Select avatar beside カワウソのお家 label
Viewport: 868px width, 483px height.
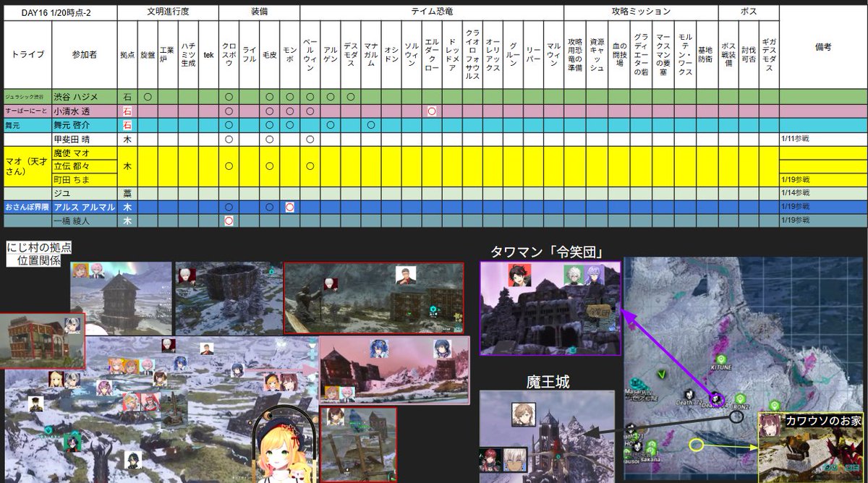771,427
